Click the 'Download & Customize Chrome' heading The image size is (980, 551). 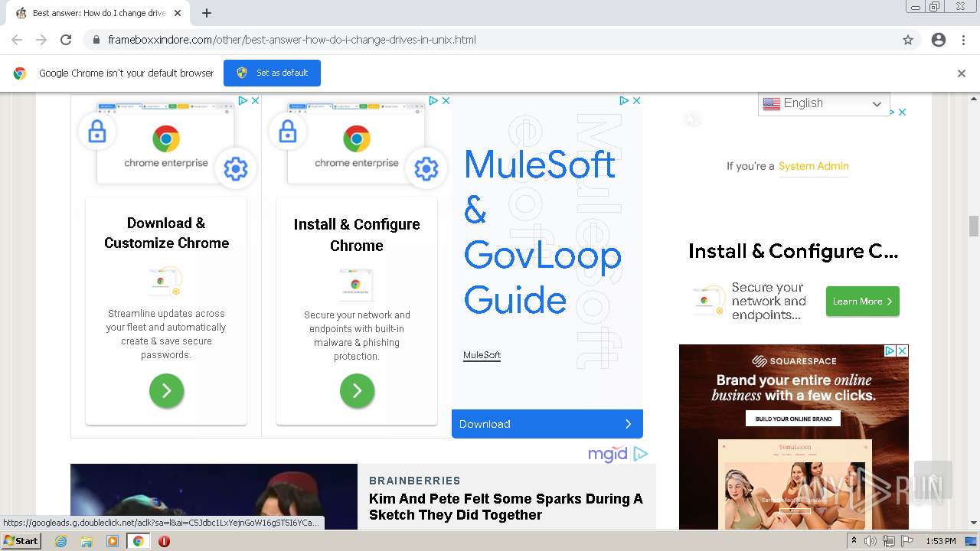[x=166, y=233]
